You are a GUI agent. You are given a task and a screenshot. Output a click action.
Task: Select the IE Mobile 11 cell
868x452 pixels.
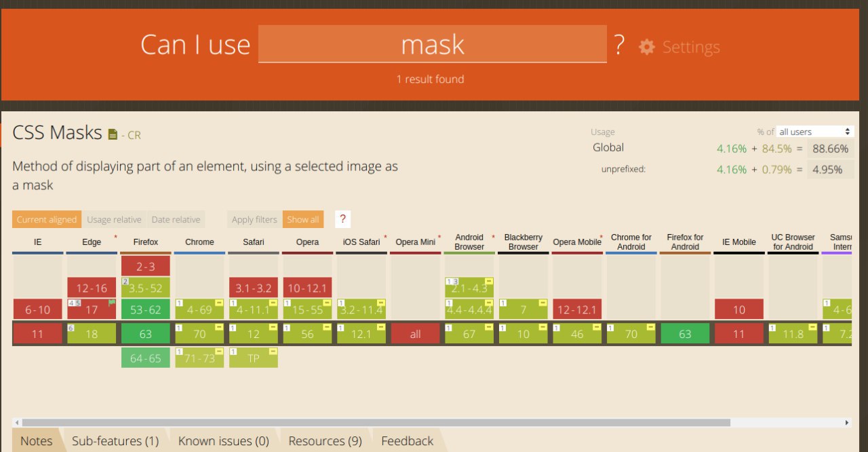[x=739, y=334]
